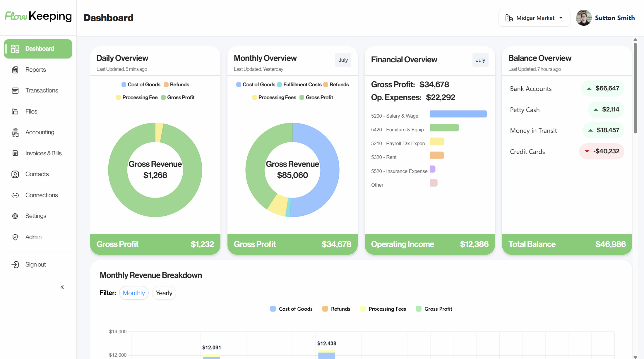Open the Midgar Market dropdown arrow

click(x=561, y=18)
